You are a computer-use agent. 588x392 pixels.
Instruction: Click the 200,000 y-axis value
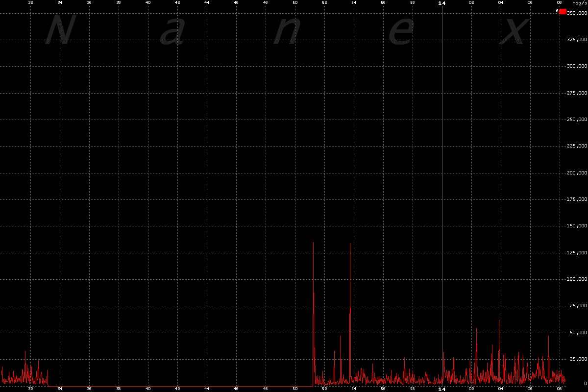point(576,173)
